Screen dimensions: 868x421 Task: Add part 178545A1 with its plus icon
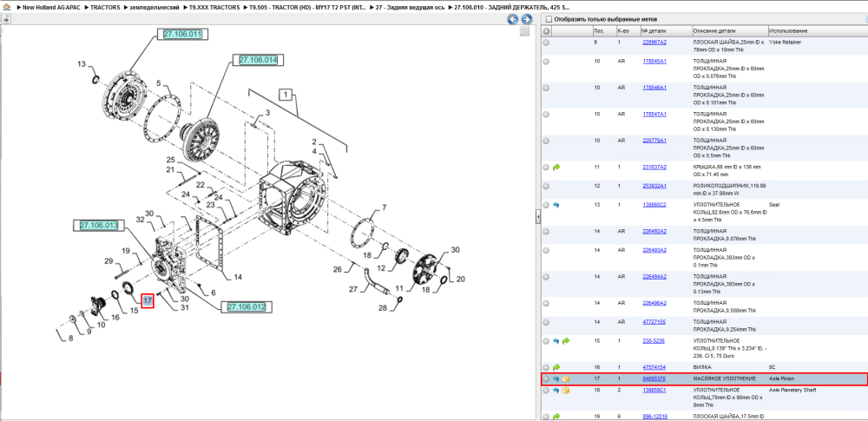546,61
